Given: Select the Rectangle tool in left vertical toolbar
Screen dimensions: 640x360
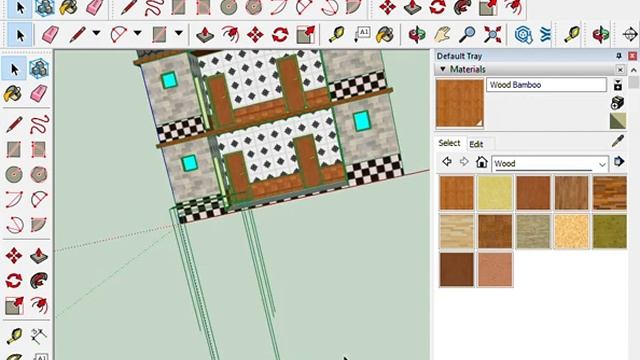Looking at the screenshot, I should click(x=14, y=149).
